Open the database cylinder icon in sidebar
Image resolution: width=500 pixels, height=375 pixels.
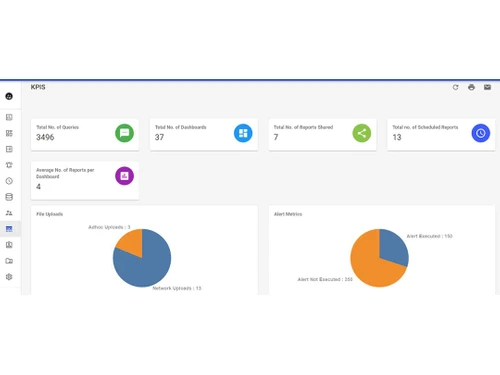click(x=9, y=197)
